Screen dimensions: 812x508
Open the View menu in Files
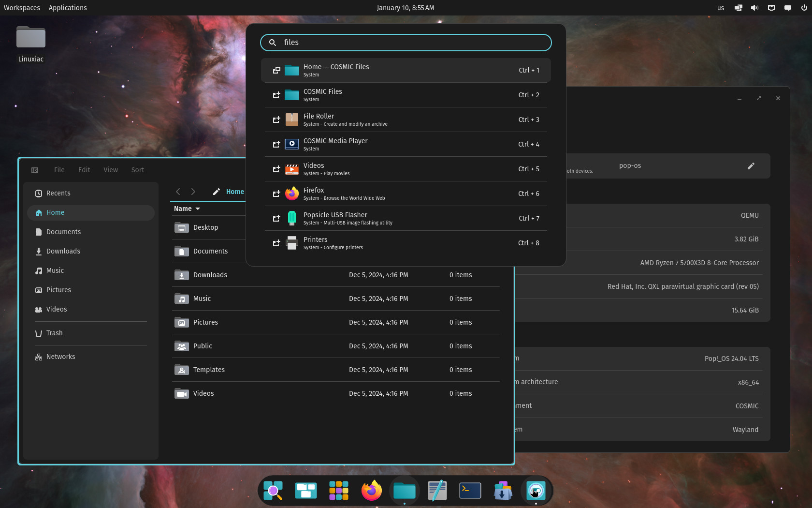tap(111, 170)
